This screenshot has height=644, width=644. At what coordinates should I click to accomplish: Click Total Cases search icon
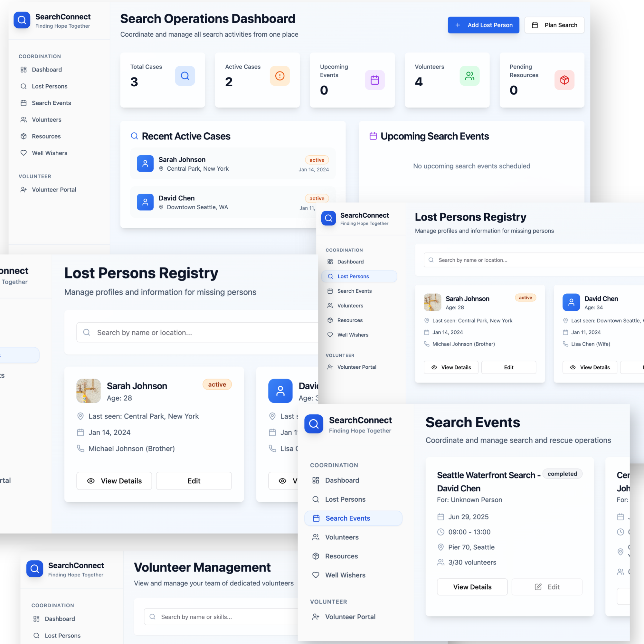point(185,76)
